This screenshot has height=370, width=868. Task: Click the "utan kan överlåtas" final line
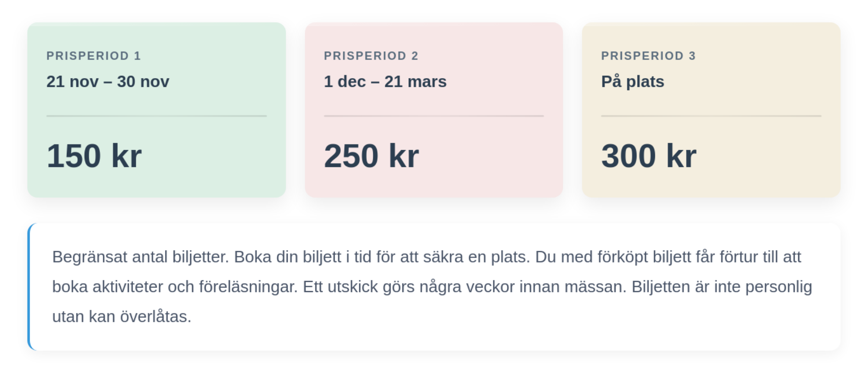(x=122, y=317)
